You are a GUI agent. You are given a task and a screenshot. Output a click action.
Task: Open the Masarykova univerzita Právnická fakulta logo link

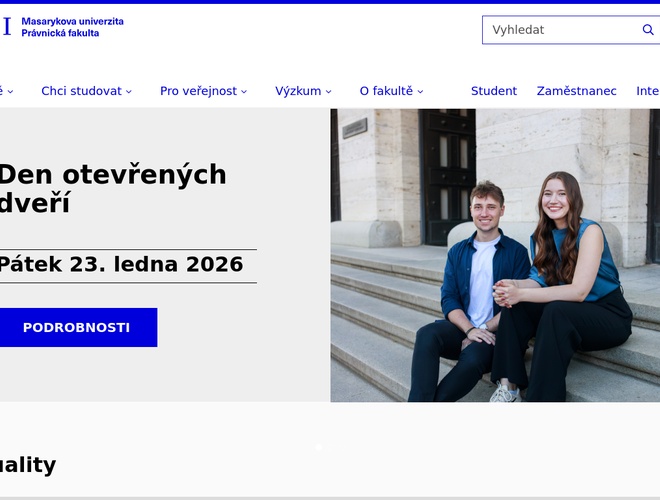coord(72,27)
